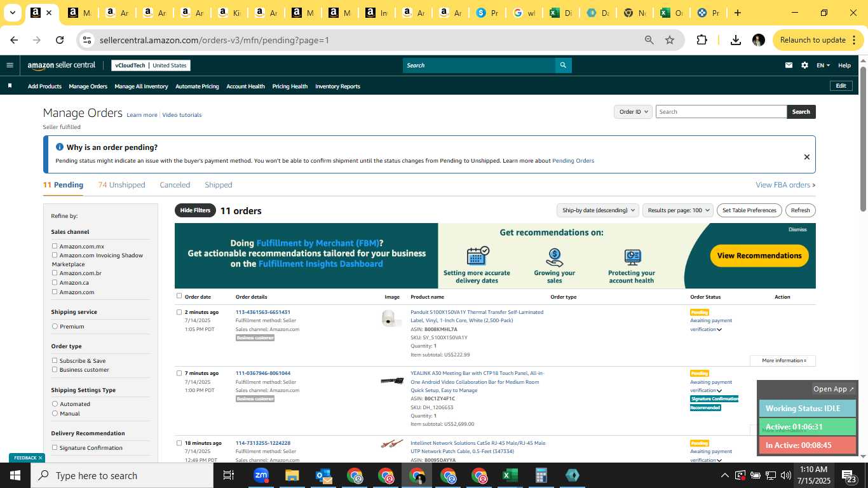Image resolution: width=868 pixels, height=488 pixels.
Task: Bookmark this page with the star icon
Action: [x=669, y=40]
